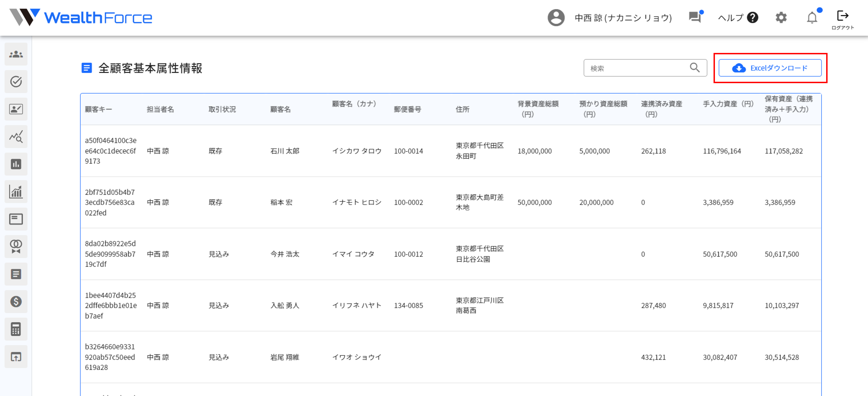Click the Excelダウンロード button
The width and height of the screenshot is (868, 396).
click(x=770, y=68)
